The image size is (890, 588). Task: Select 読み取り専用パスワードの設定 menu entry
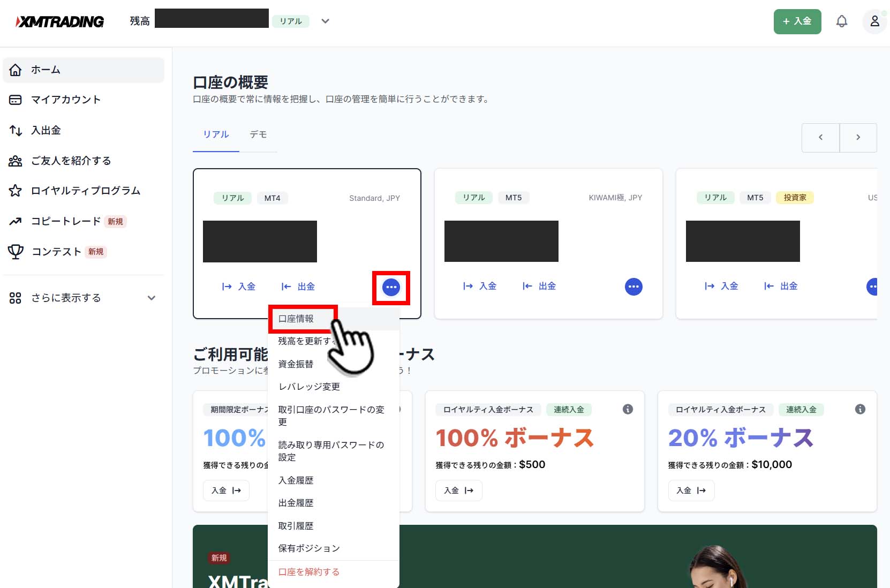click(334, 451)
